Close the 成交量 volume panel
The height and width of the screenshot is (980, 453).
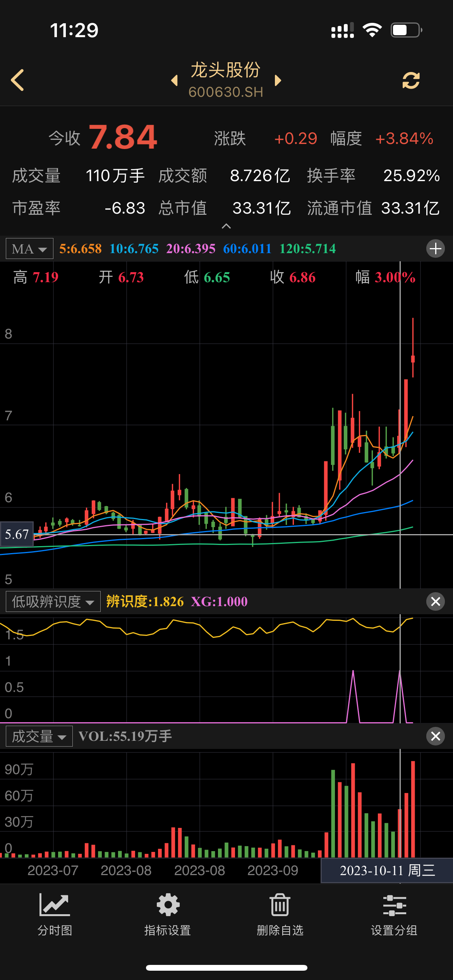[435, 736]
